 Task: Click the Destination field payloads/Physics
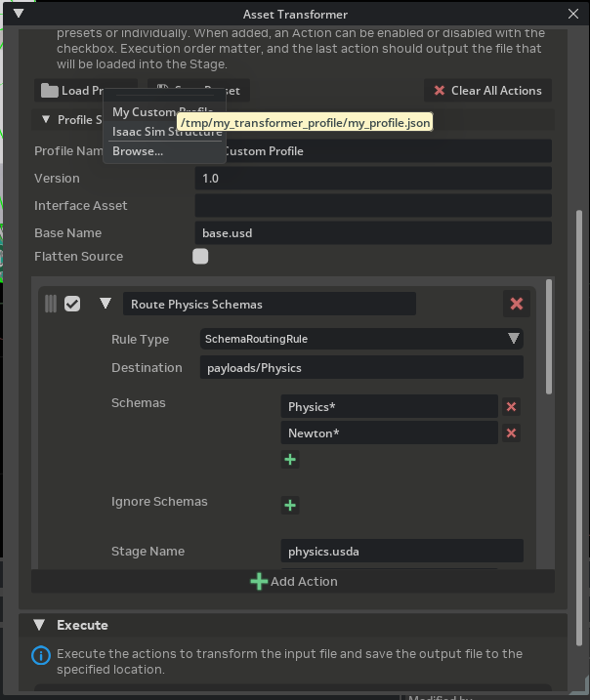pos(361,367)
